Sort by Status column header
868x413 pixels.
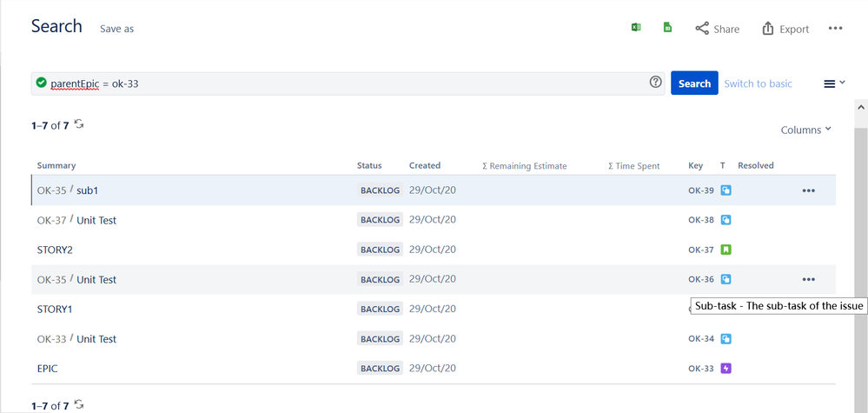[x=369, y=165]
